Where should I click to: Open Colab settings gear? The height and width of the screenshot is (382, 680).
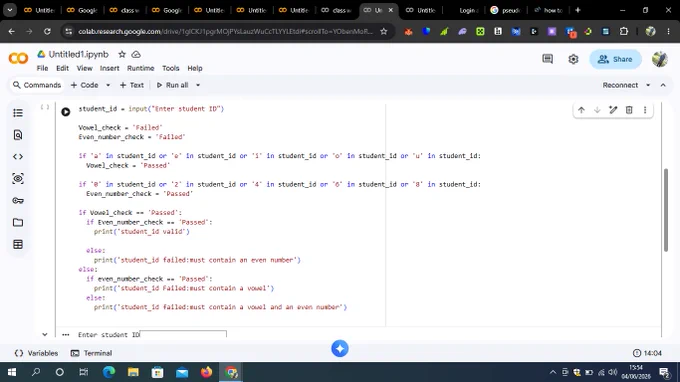tap(573, 59)
